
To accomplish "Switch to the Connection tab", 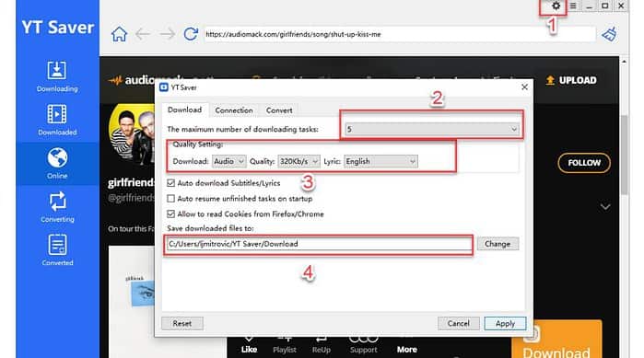I will 234,110.
